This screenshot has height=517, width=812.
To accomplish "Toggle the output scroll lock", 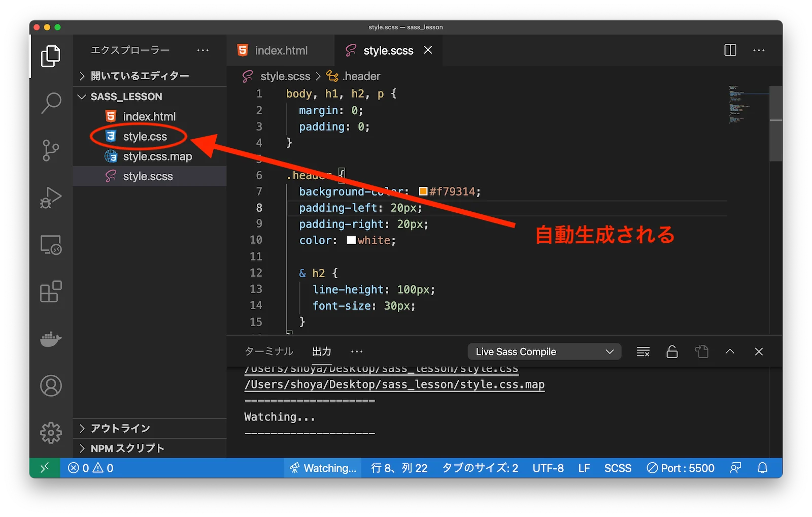I will (x=672, y=351).
